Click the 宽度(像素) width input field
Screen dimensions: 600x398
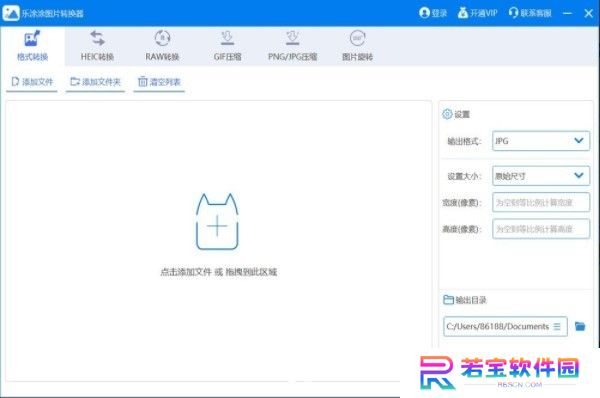pyautogui.click(x=541, y=202)
